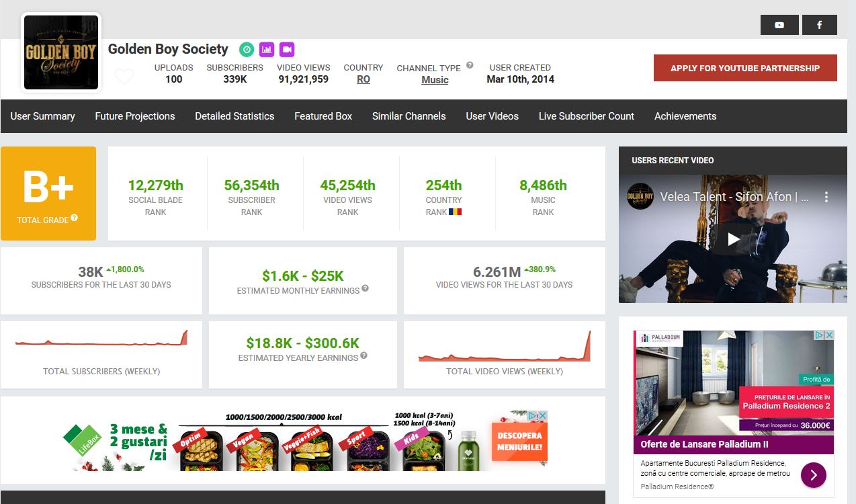Go to the Live Subscriber Count tab

[x=586, y=116]
